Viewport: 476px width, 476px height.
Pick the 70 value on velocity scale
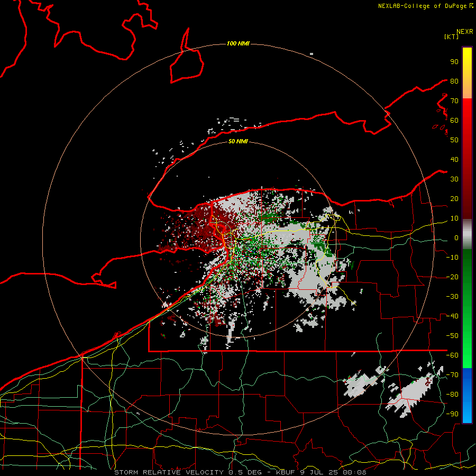pos(454,101)
